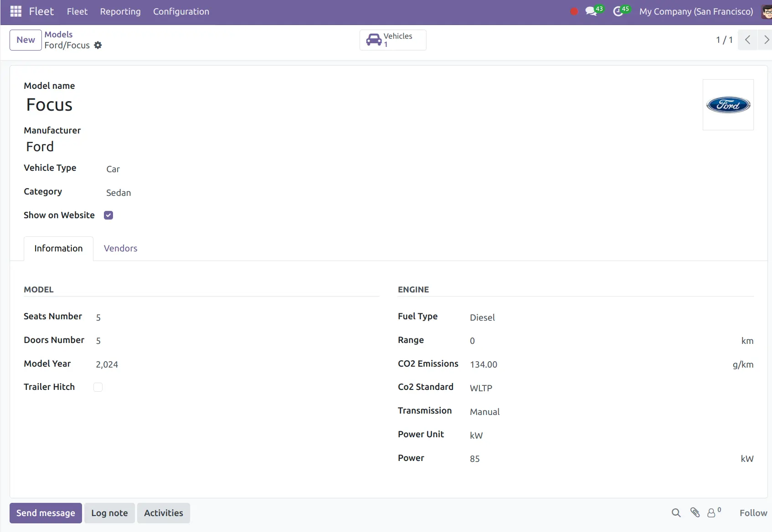772x532 pixels.
Task: Open the Fleet menu item
Action: click(77, 11)
